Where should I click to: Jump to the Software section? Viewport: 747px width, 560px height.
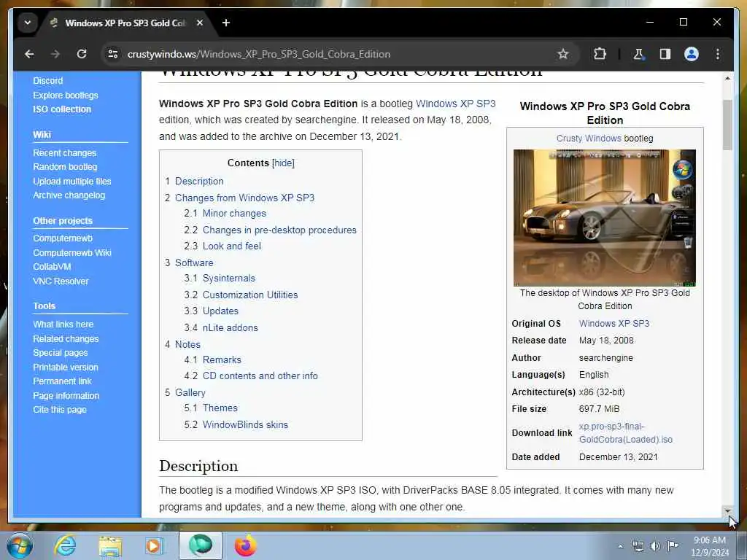tap(194, 262)
